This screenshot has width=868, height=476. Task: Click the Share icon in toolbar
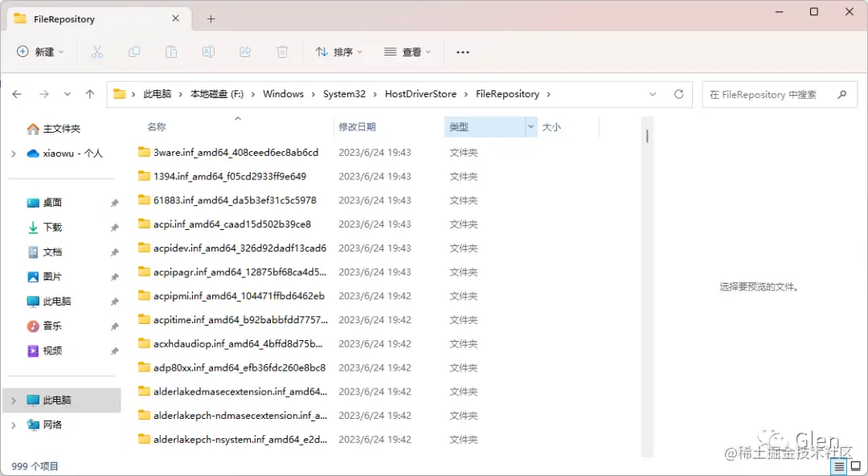pos(245,51)
